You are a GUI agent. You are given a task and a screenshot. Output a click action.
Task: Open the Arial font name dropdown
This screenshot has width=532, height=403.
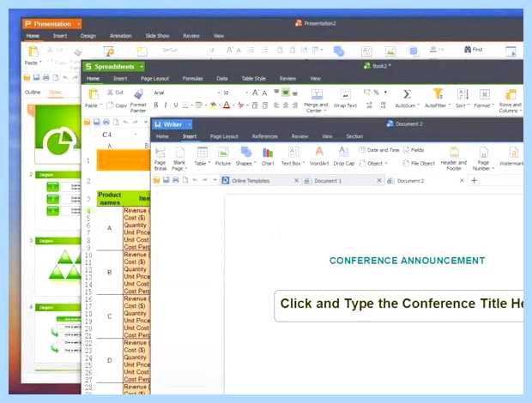coord(219,93)
